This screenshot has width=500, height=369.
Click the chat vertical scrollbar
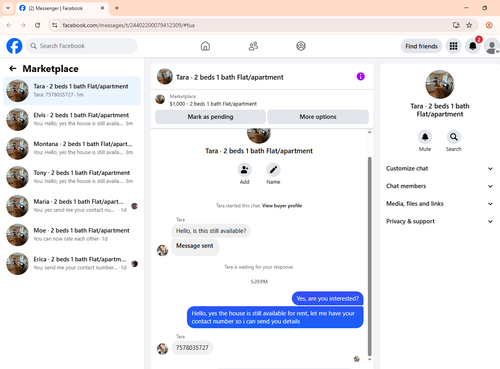tap(369, 257)
